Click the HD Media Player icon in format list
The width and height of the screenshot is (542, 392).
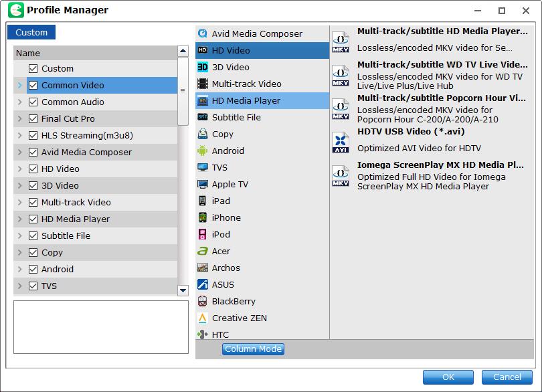pyautogui.click(x=203, y=100)
